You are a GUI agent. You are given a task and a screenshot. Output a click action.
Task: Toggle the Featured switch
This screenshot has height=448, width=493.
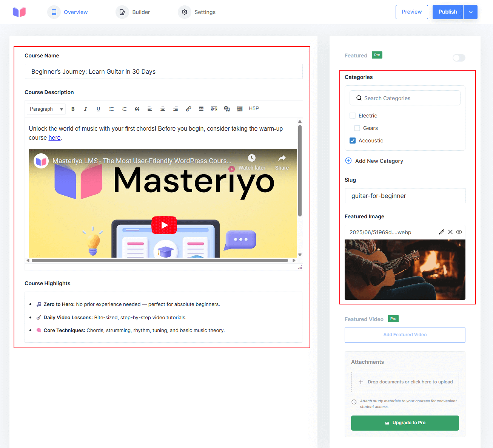[459, 58]
